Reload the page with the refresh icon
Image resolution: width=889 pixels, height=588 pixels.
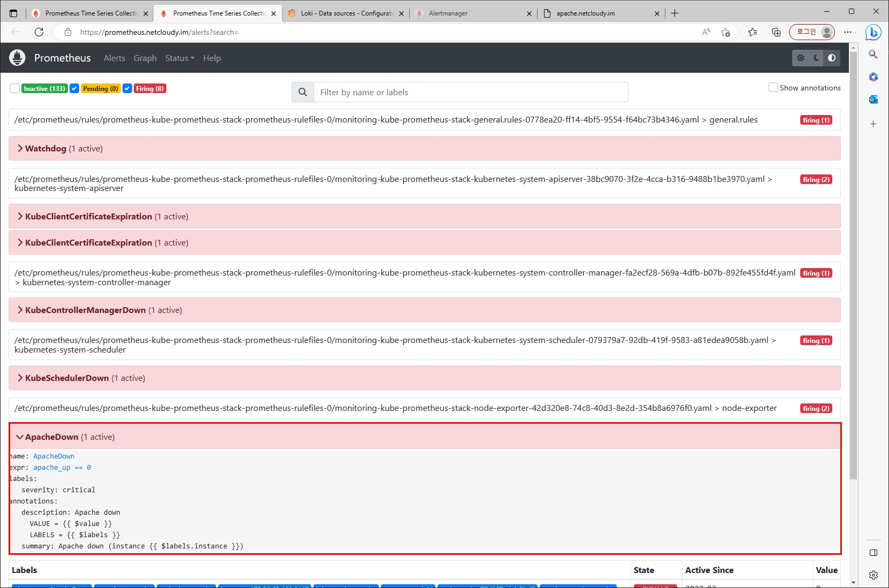(x=39, y=32)
